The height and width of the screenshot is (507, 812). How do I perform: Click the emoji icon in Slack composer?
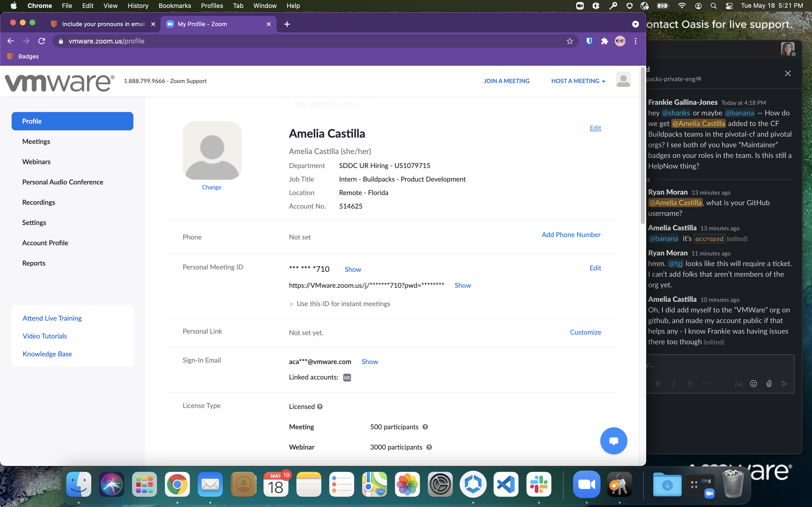pyautogui.click(x=753, y=384)
